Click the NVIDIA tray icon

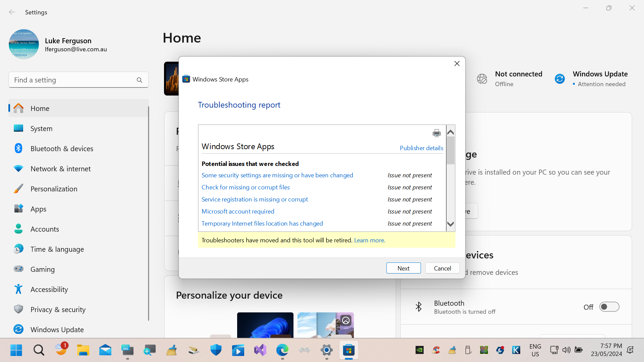point(420,350)
